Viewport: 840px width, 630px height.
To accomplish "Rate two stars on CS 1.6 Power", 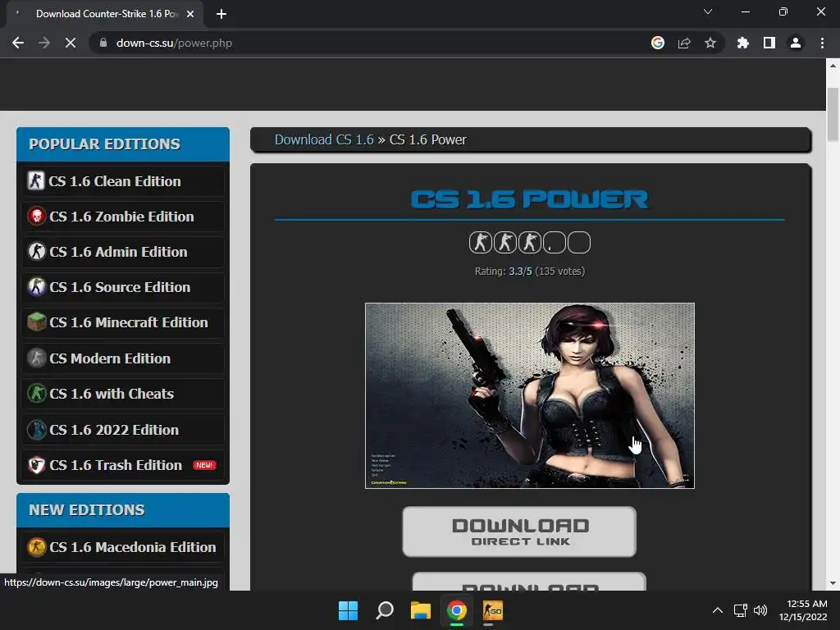I will coord(505,243).
